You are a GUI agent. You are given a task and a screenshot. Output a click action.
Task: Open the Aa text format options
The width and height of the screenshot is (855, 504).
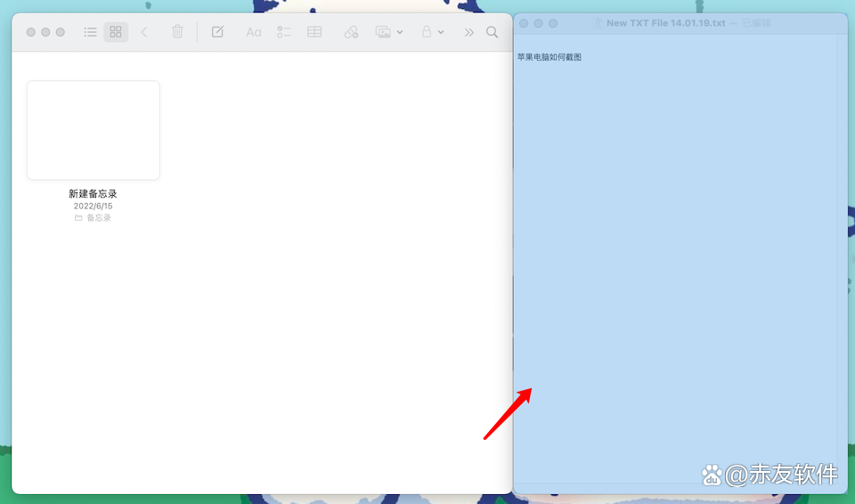(254, 32)
